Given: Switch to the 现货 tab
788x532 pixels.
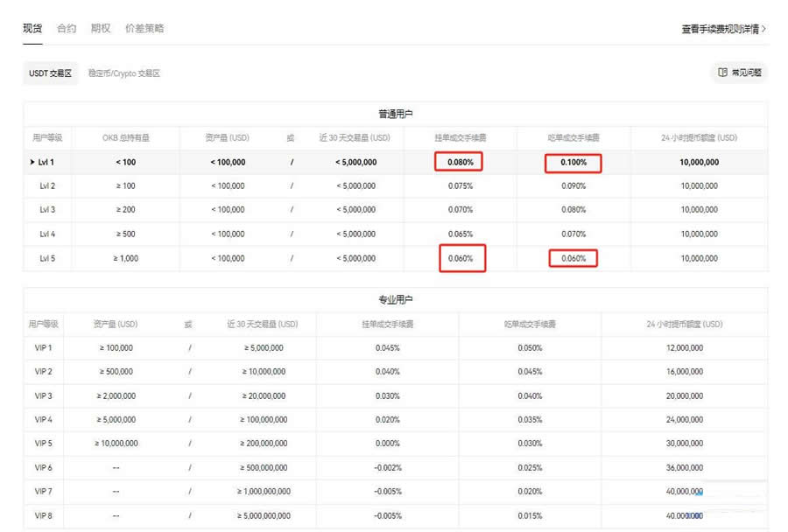Looking at the screenshot, I should 32,28.
